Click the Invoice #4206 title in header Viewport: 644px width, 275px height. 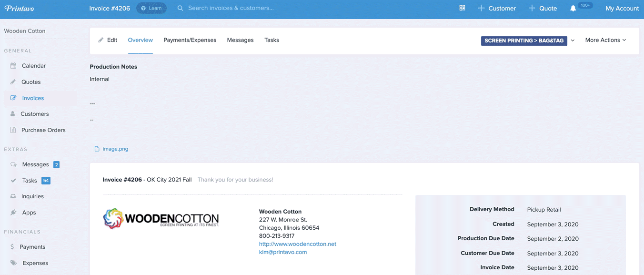[110, 8]
